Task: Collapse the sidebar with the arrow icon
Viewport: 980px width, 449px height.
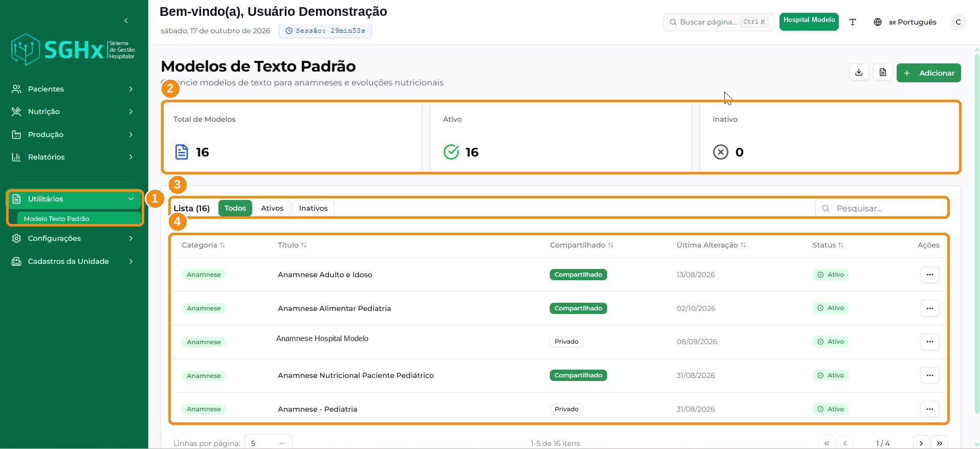Action: click(x=126, y=20)
